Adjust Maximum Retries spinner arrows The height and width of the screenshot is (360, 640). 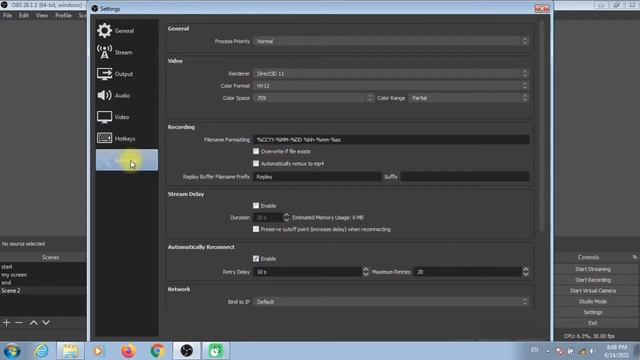(526, 272)
